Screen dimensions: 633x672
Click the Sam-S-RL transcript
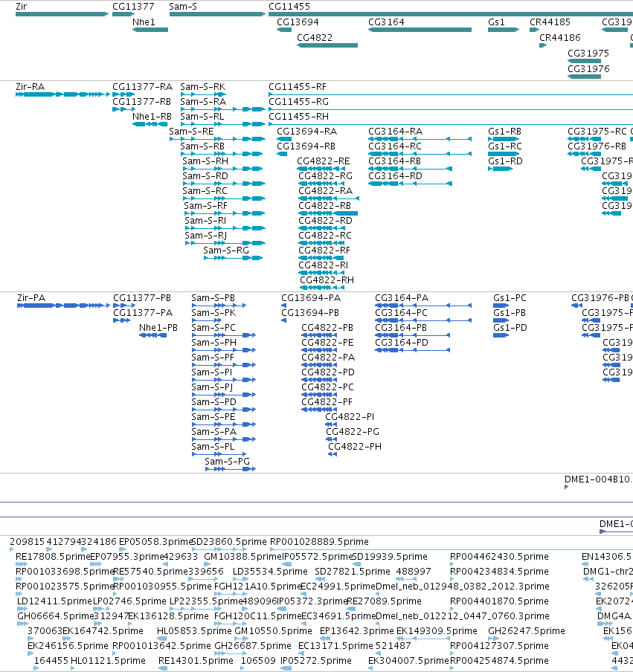pos(223,124)
